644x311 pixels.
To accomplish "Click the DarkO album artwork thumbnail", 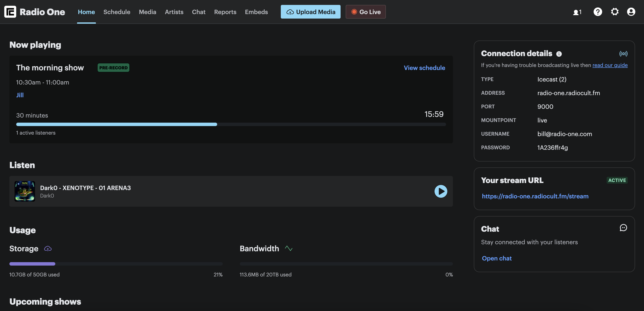I will pyautogui.click(x=25, y=191).
